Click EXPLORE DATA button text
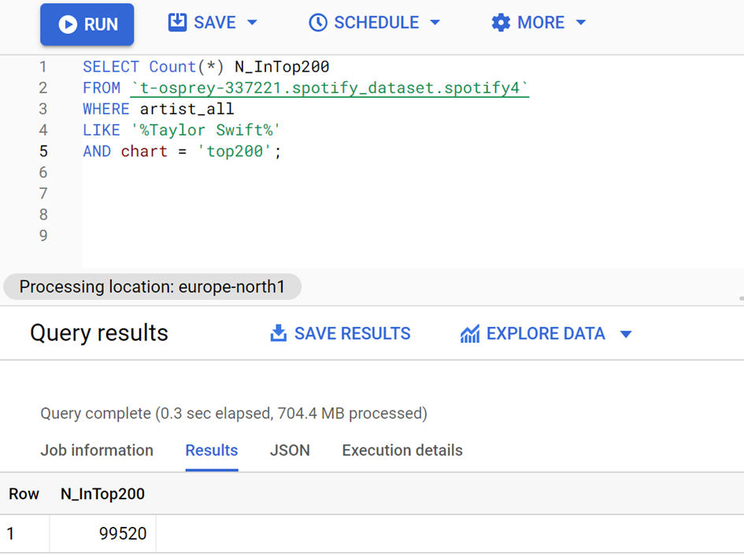Image resolution: width=744 pixels, height=560 pixels. coord(546,334)
